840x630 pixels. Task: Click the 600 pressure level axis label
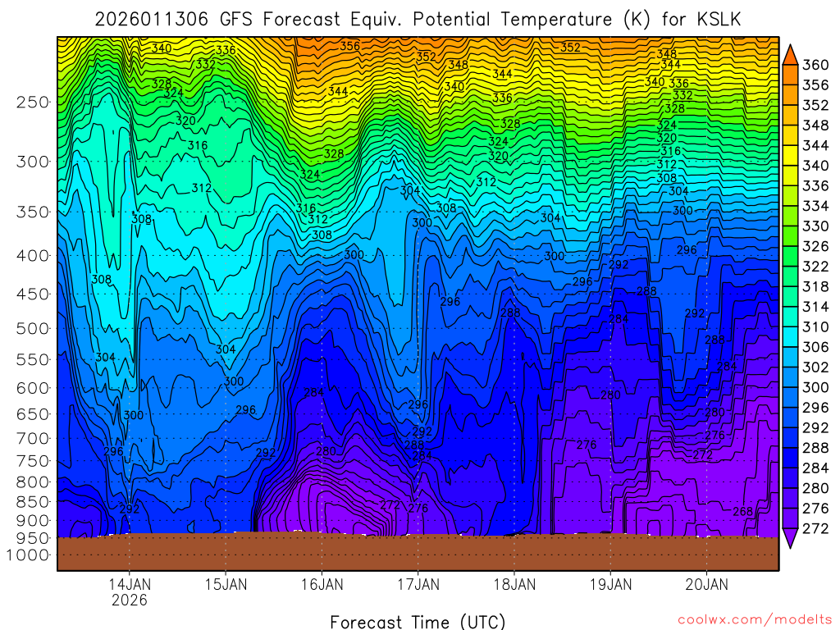coord(33,388)
